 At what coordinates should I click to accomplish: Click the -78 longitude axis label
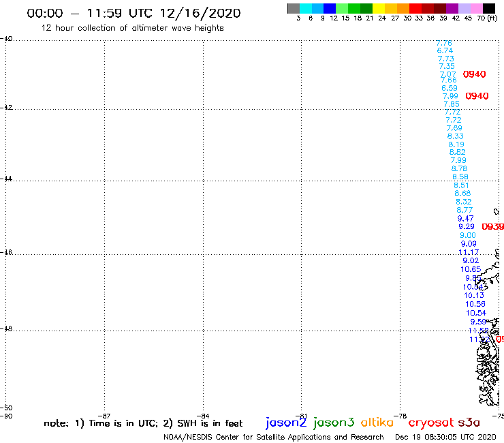click(x=400, y=416)
